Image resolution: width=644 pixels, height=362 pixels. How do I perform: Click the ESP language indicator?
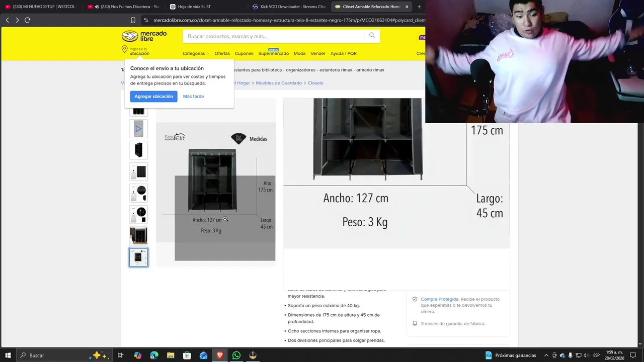click(x=596, y=355)
